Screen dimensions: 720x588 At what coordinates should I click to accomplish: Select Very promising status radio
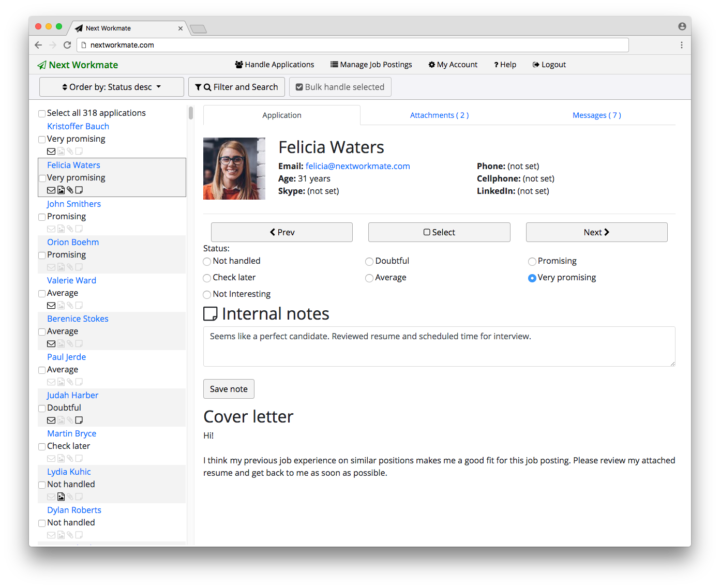[532, 278]
